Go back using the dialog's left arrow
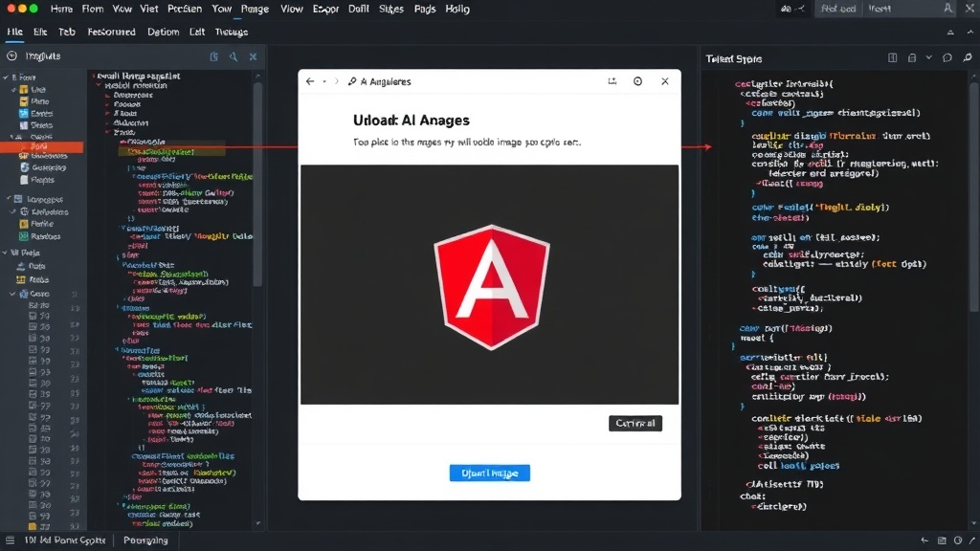Viewport: 980px width, 551px height. click(x=310, y=81)
